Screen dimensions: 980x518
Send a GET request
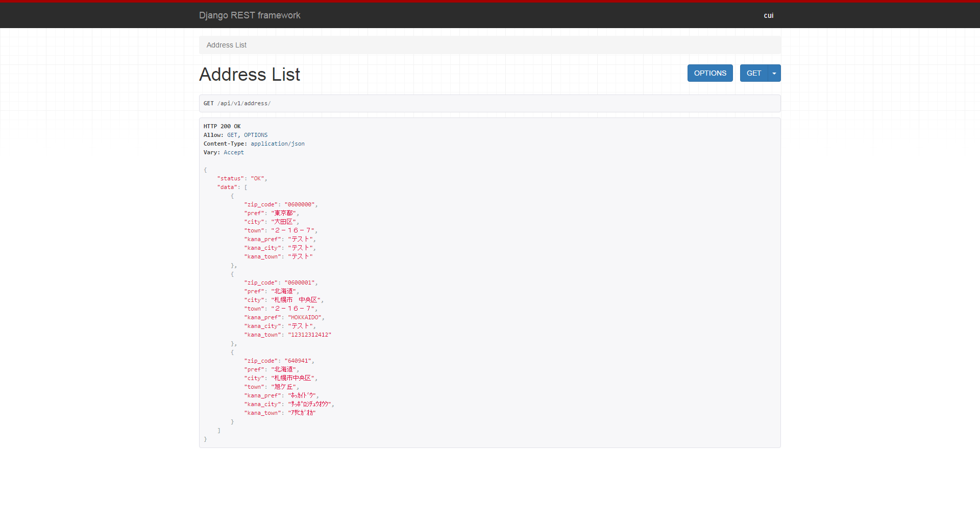pos(754,73)
